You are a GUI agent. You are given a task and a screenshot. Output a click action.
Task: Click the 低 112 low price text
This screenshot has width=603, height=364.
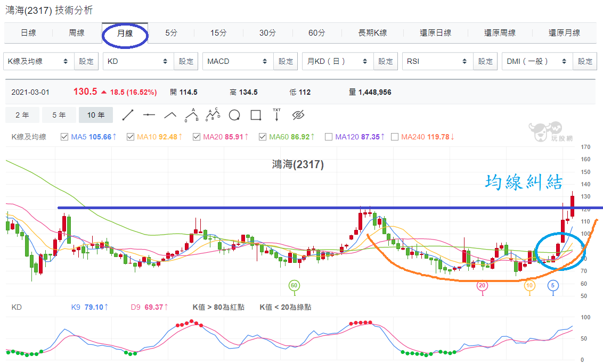pos(300,92)
